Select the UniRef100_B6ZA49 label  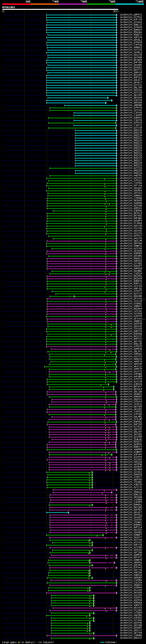pyautogui.click(x=131, y=309)
